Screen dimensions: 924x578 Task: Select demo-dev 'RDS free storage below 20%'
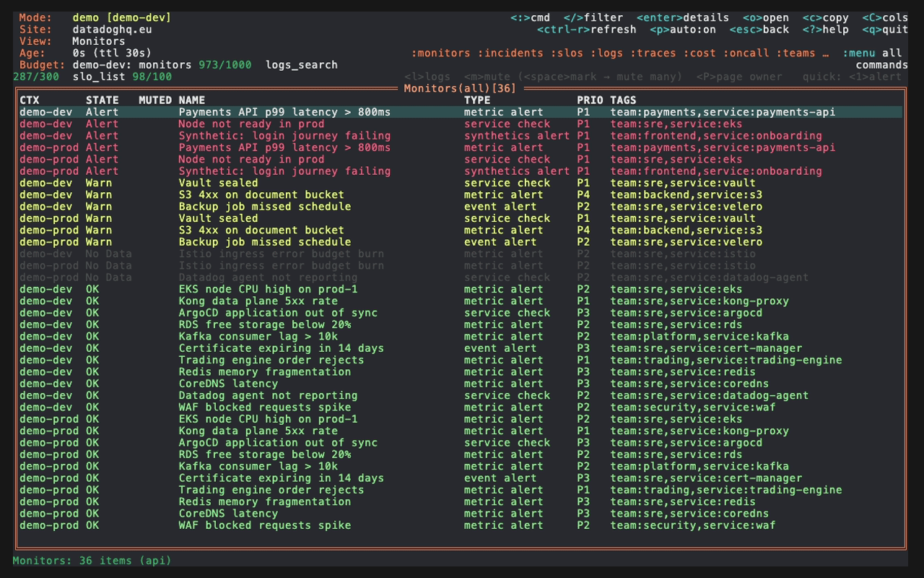(x=461, y=324)
